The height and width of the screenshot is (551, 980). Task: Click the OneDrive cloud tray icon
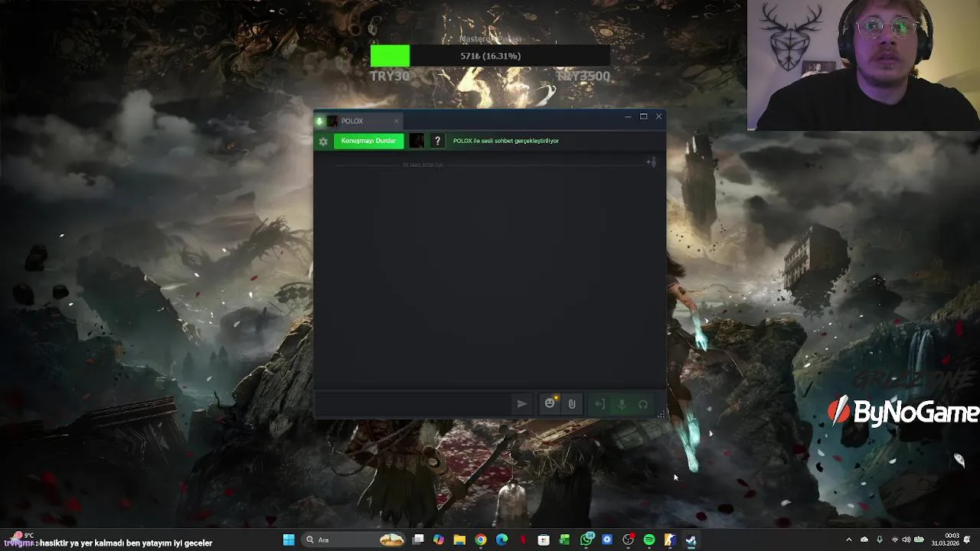coord(864,540)
